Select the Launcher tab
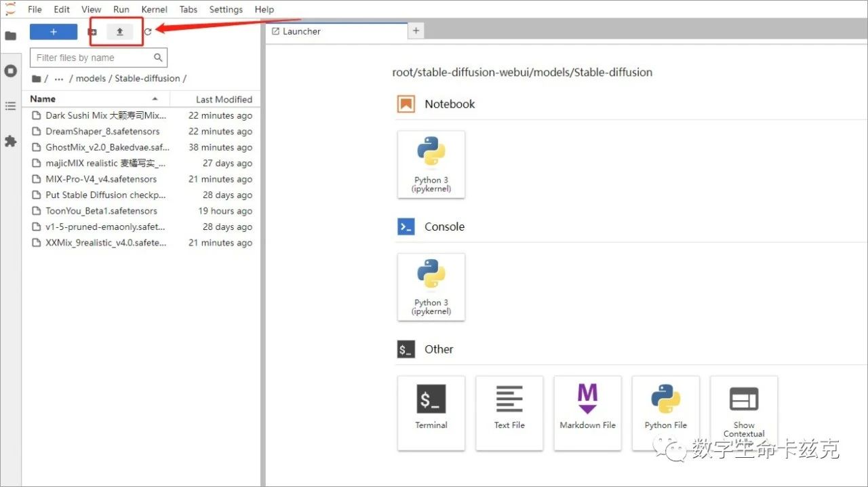This screenshot has height=487, width=868. point(336,31)
